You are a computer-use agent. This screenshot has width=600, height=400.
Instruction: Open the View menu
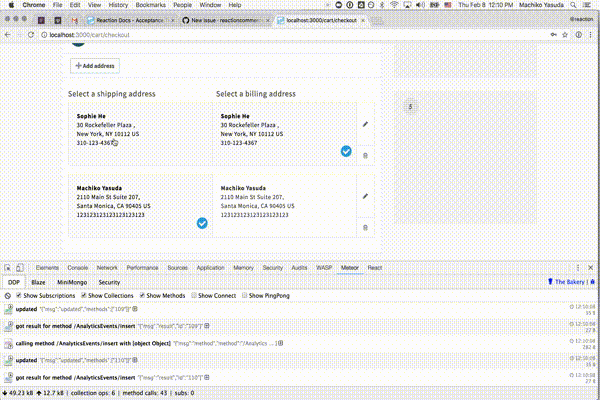click(x=94, y=5)
